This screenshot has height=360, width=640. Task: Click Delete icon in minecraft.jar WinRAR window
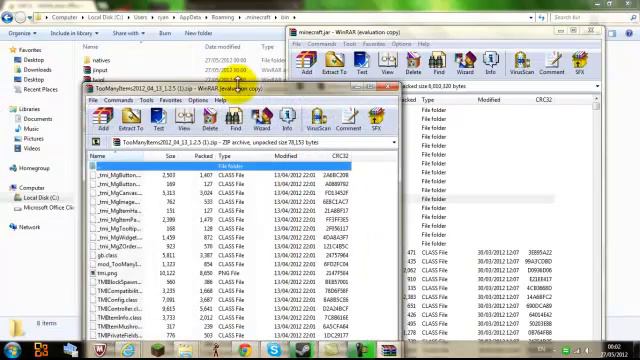(413, 63)
